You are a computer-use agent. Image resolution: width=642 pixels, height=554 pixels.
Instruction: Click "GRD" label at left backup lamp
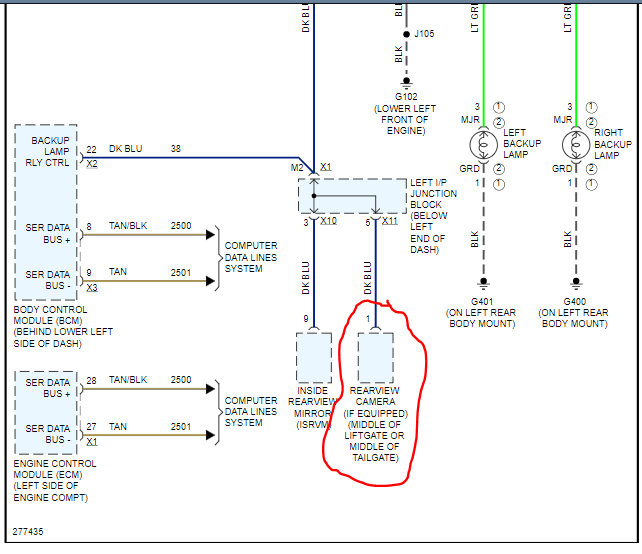(470, 169)
